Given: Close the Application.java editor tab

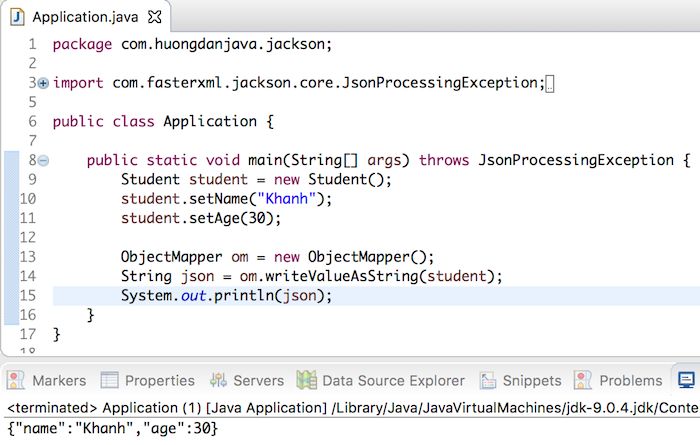Looking at the screenshot, I should (154, 17).
